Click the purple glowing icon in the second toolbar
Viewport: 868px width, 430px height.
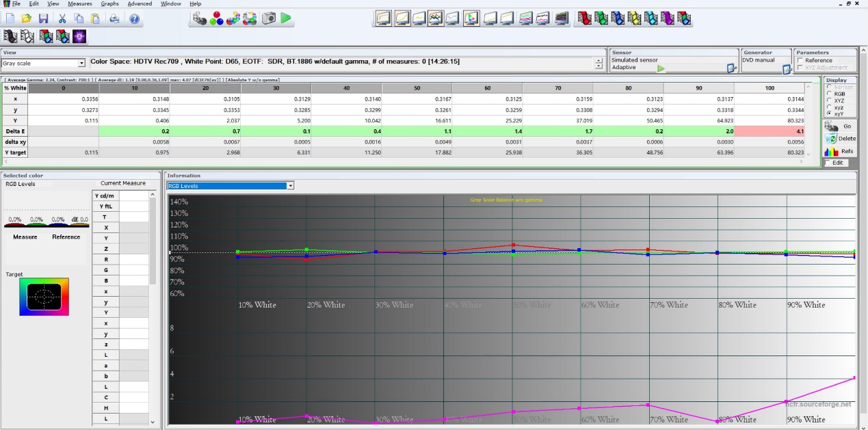coord(79,36)
